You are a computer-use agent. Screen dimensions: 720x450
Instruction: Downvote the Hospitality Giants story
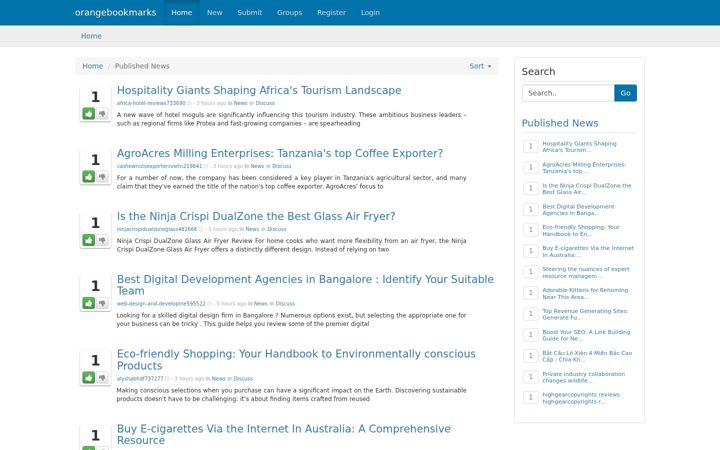pyautogui.click(x=102, y=113)
